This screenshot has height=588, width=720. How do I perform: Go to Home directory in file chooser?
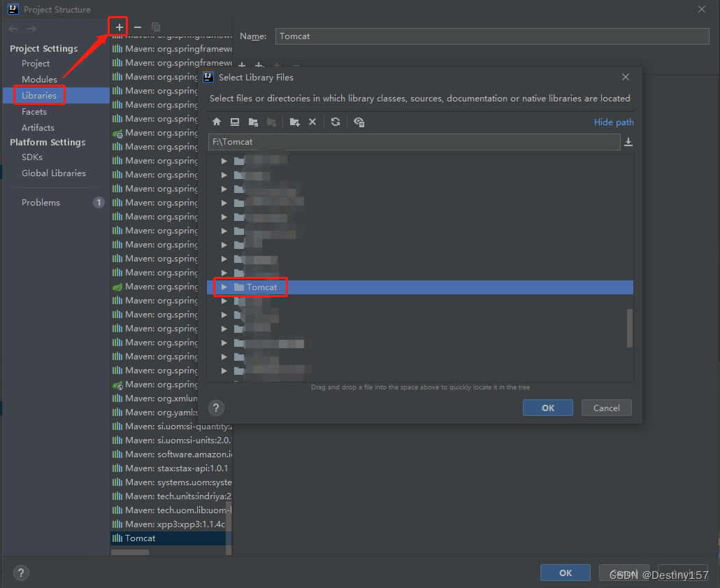click(x=217, y=122)
